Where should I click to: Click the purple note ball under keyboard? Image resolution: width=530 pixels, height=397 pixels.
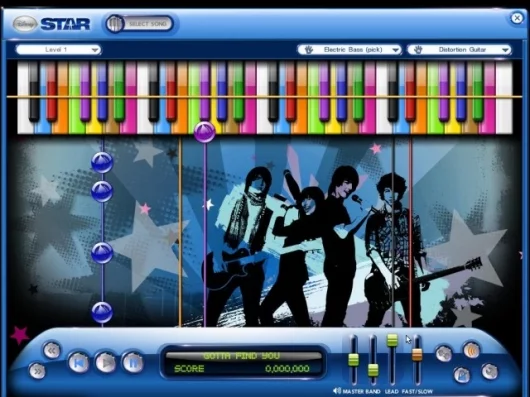point(204,132)
